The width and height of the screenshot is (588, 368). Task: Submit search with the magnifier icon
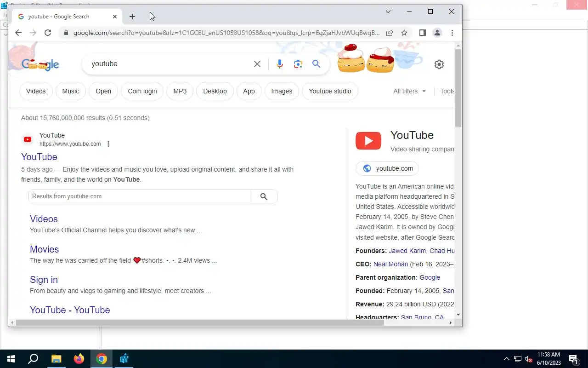pyautogui.click(x=317, y=64)
